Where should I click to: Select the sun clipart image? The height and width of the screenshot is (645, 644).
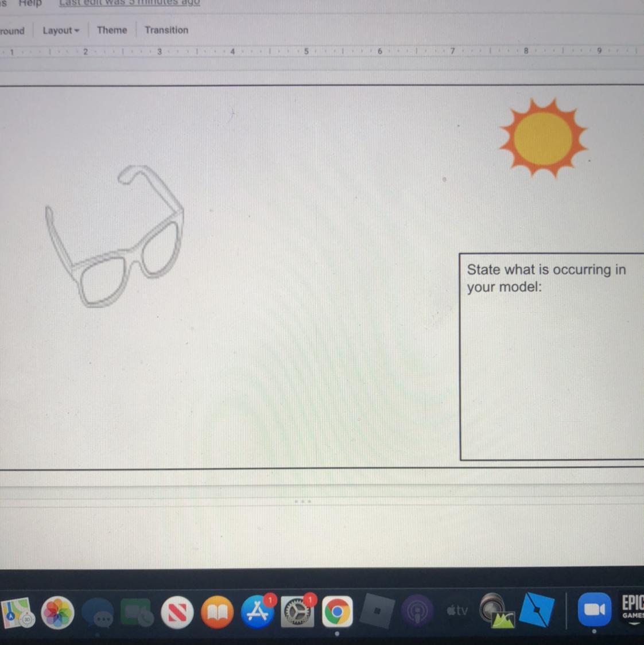[542, 138]
